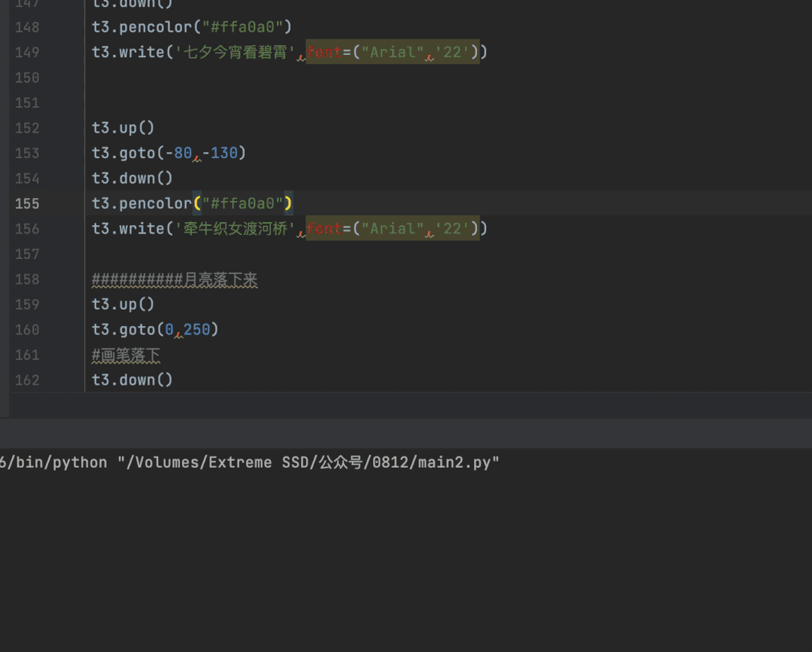Click the string '牵牛织女渡河桥' on line 156
The image size is (812, 652).
click(235, 229)
